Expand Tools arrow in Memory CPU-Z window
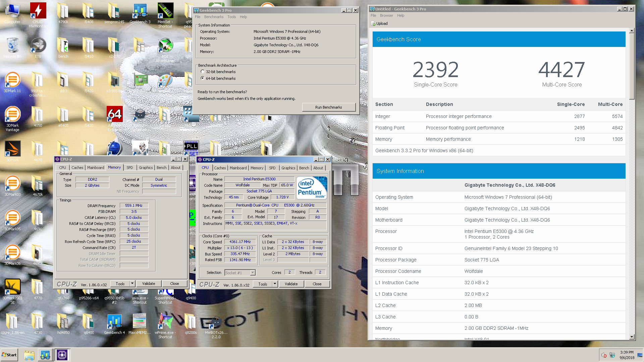The image size is (644, 362). (132, 284)
